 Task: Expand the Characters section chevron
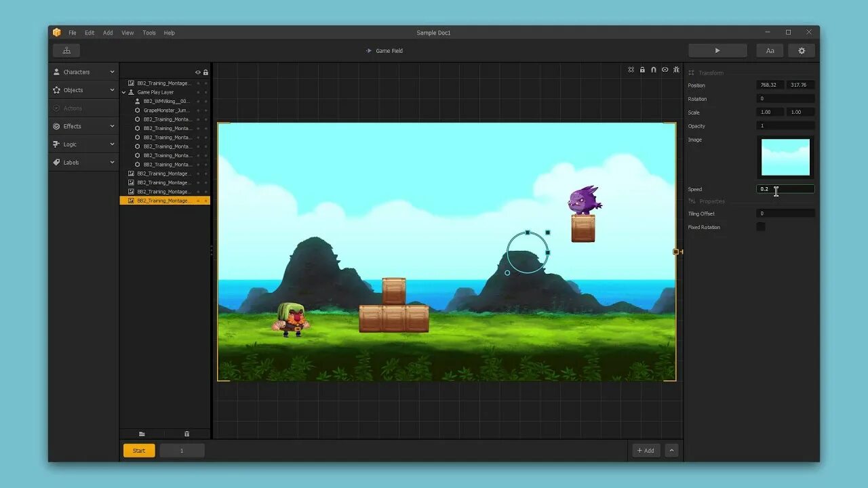click(112, 72)
